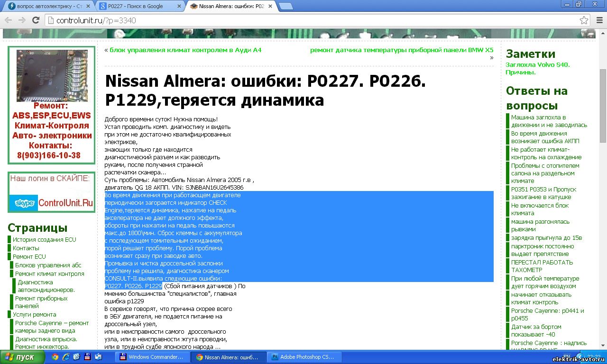Open previous post 'блок управления климат контролем в Ауди А4'
The width and height of the screenshot is (607, 364).
pos(185,50)
